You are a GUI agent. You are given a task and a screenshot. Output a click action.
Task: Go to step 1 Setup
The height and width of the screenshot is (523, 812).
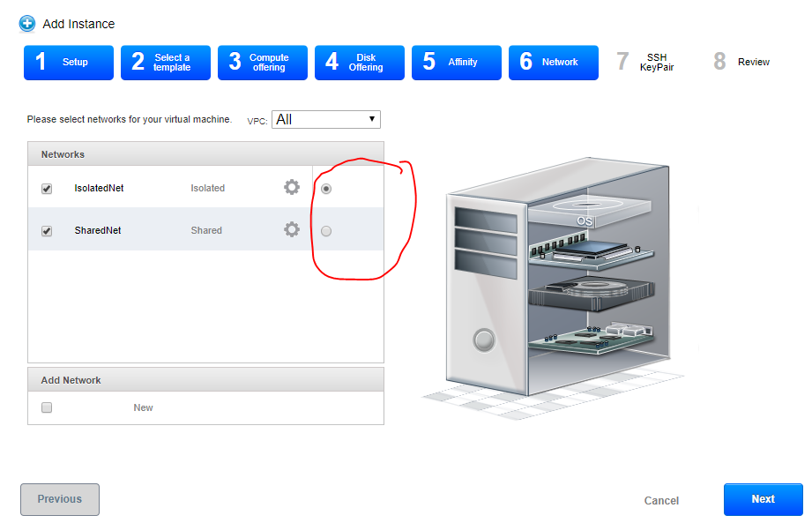tap(69, 63)
